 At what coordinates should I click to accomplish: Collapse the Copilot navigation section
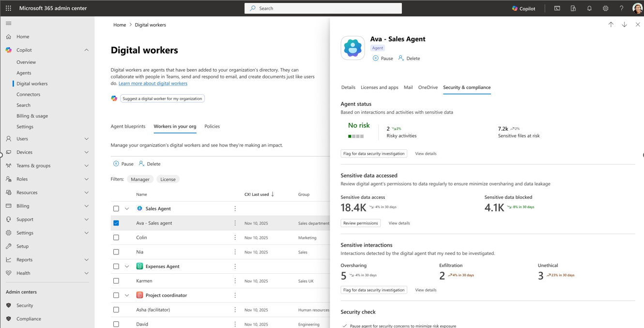[86, 50]
